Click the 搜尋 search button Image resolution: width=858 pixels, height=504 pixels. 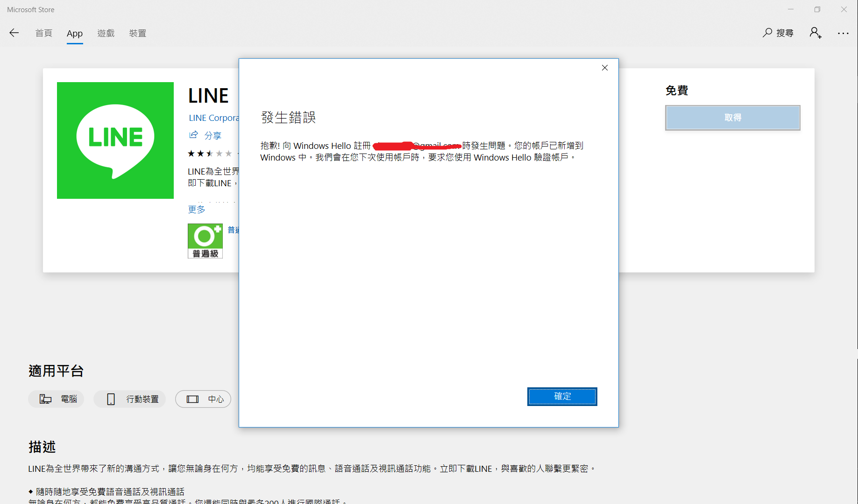pyautogui.click(x=778, y=33)
